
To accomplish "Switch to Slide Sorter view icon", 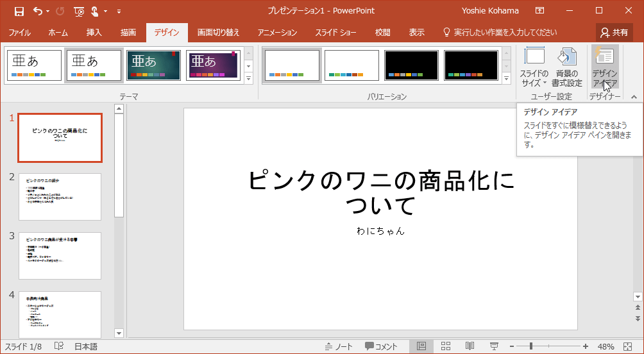I will (x=446, y=346).
